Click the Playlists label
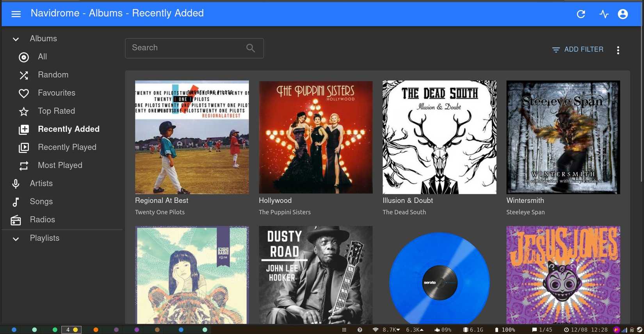 [x=44, y=238]
